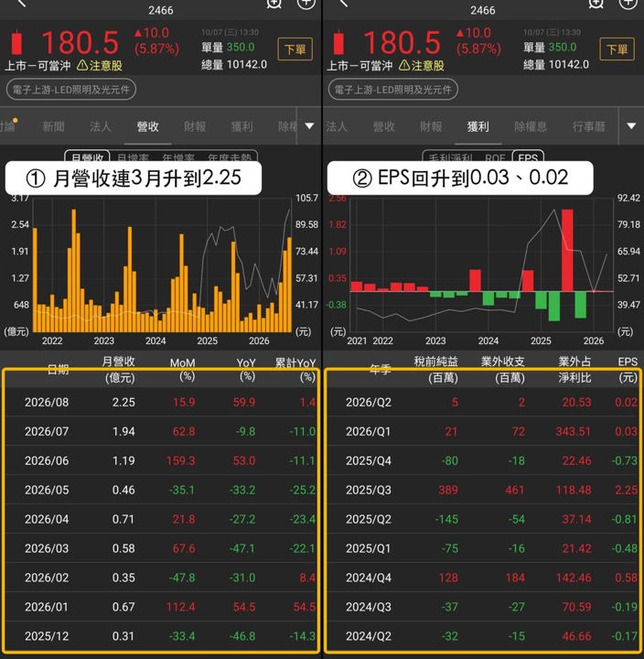The image size is (644, 659).
Task: Tap 稅前純益 column header
Action: click(436, 370)
